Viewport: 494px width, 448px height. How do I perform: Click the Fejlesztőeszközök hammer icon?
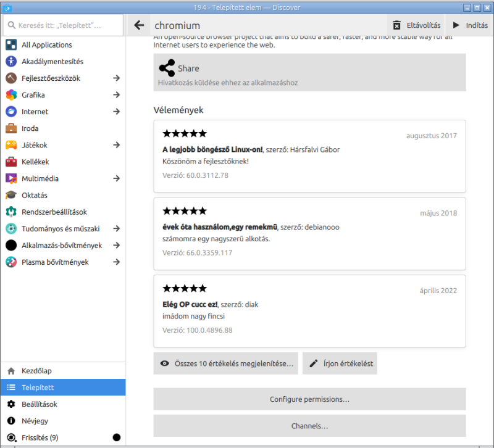click(11, 78)
